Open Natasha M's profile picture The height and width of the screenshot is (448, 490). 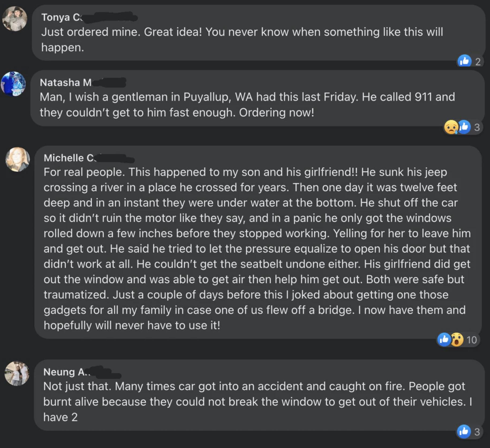coord(13,84)
